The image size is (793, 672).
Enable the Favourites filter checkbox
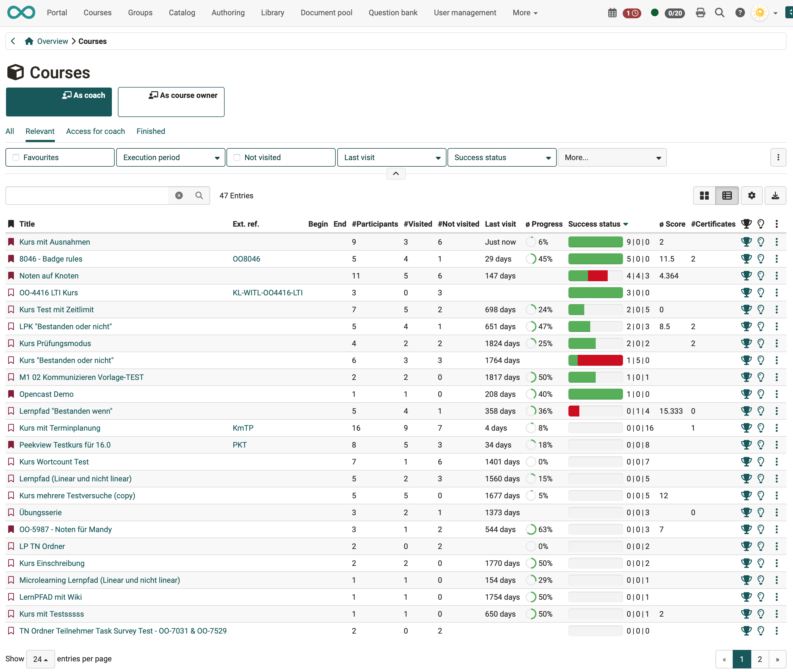[x=15, y=157]
